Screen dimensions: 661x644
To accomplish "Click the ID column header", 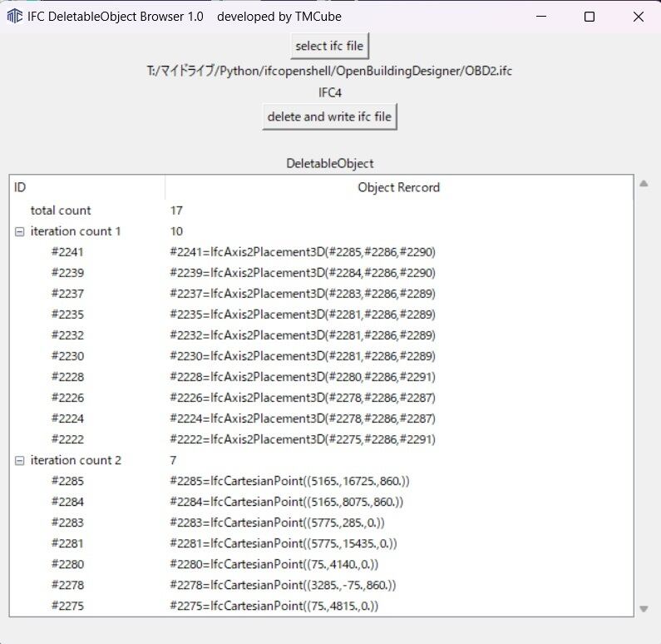I will [87, 187].
